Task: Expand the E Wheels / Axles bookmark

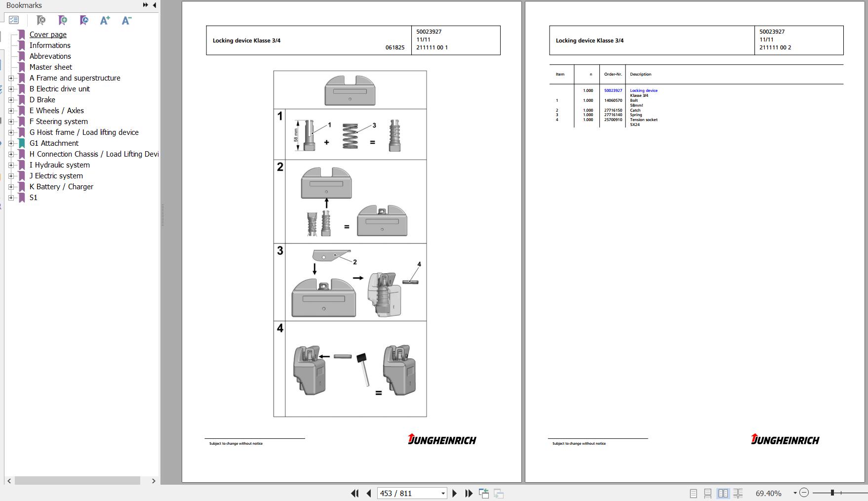Action: click(11, 111)
